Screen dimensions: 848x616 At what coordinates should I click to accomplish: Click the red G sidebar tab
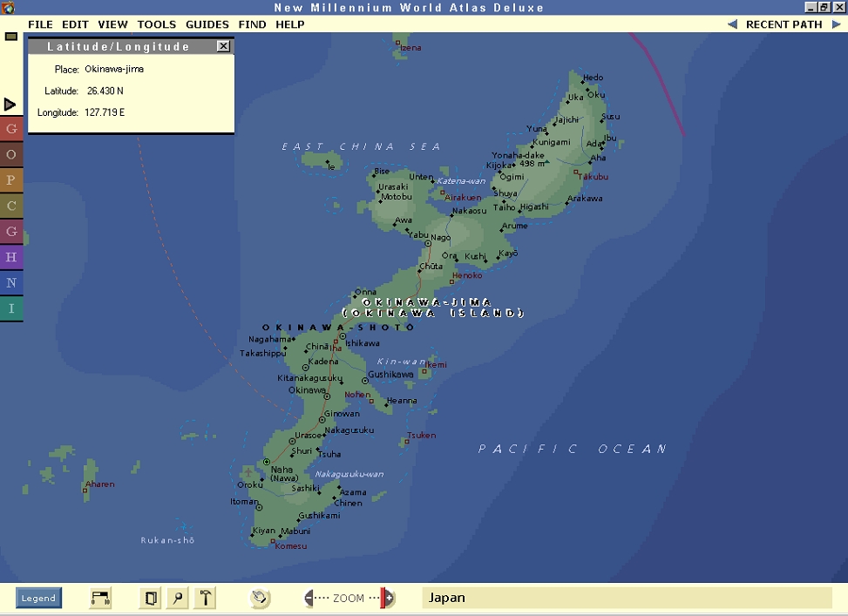coord(11,129)
